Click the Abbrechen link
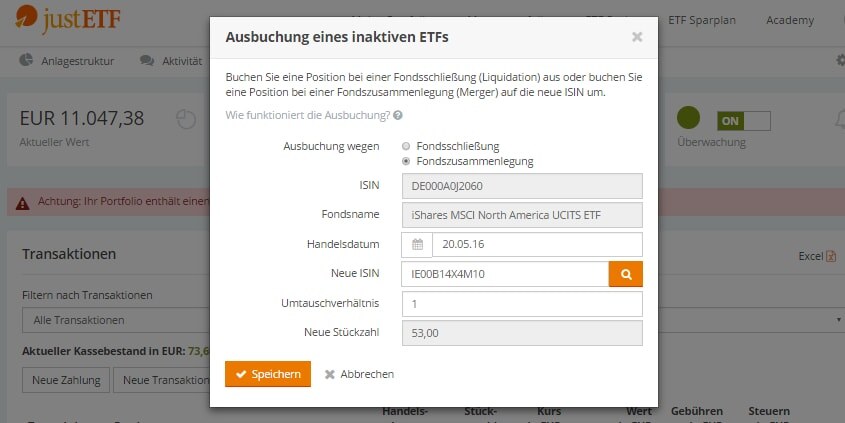The image size is (845, 423). 360,374
